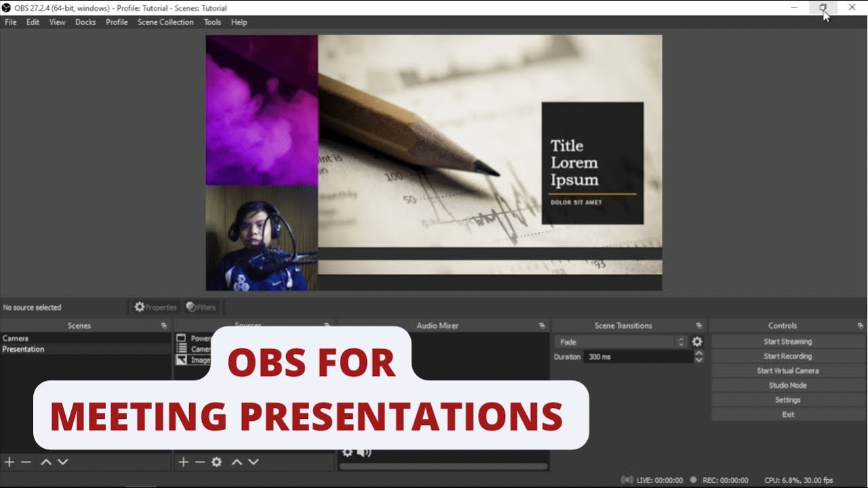Screen dimensions: 868x488
Task: Open the Tools menu
Action: [x=212, y=22]
